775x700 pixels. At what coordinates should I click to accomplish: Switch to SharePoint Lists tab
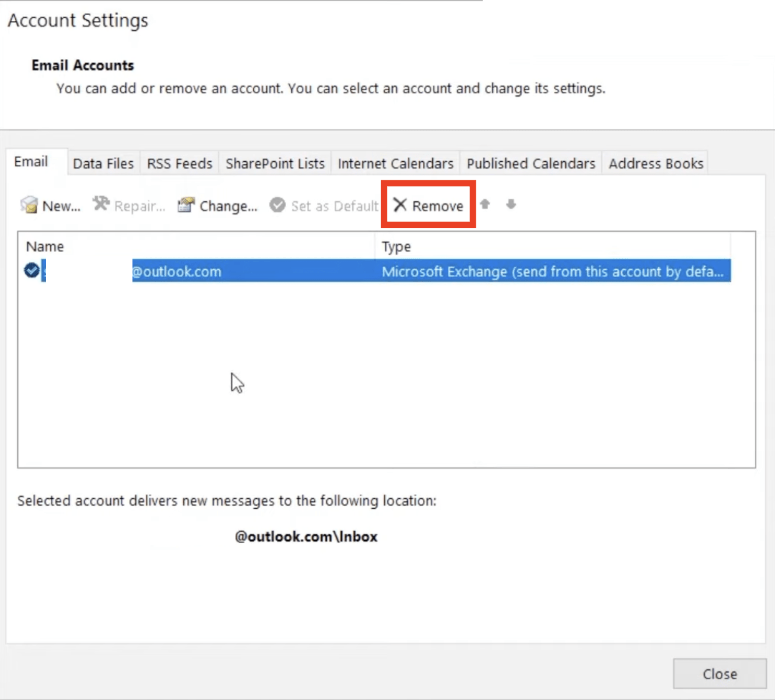click(x=275, y=163)
